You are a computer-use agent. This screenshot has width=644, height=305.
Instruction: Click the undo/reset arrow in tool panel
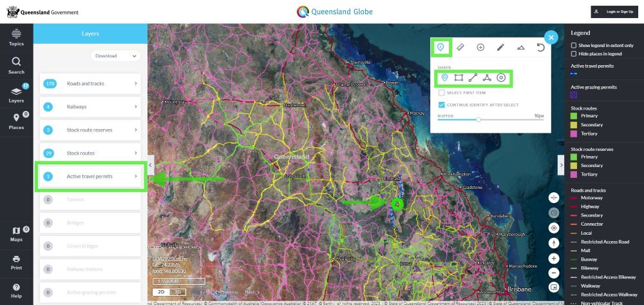(540, 47)
